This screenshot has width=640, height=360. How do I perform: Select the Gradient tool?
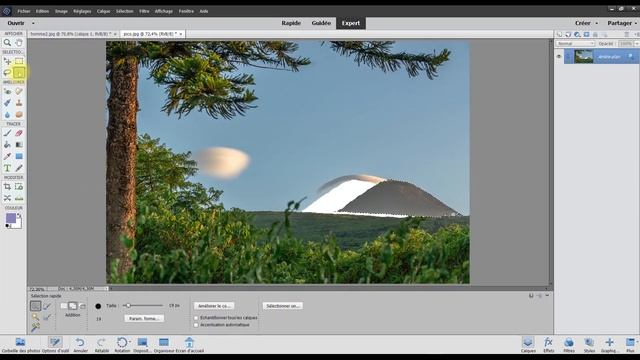click(x=19, y=144)
